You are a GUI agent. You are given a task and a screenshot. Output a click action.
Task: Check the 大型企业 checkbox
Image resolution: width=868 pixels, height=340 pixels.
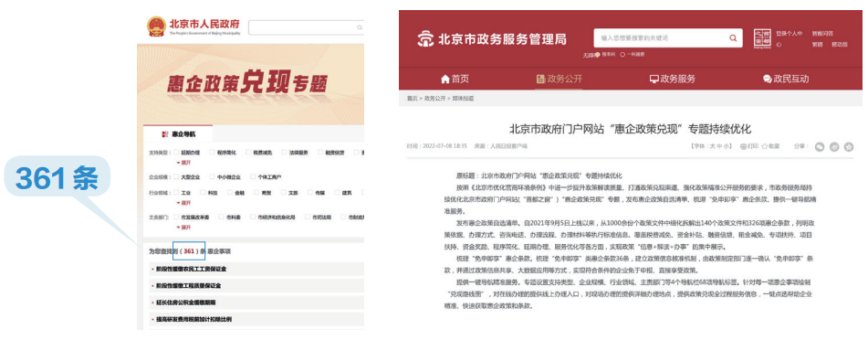176,177
